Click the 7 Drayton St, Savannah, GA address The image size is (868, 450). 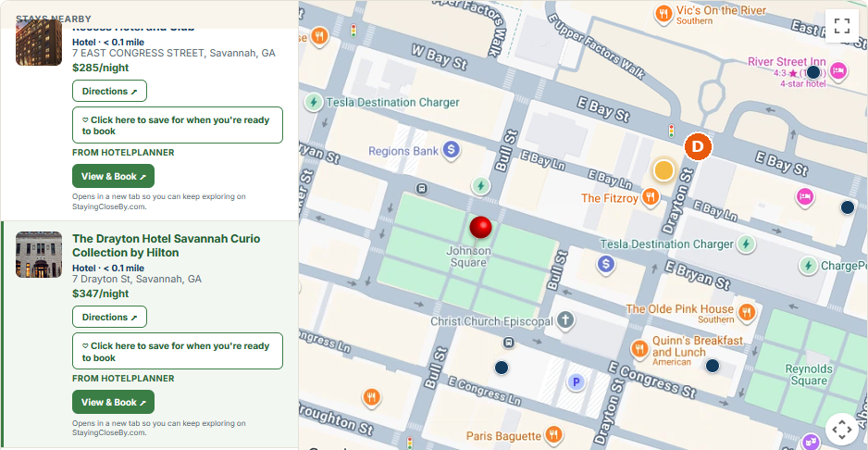(x=137, y=279)
